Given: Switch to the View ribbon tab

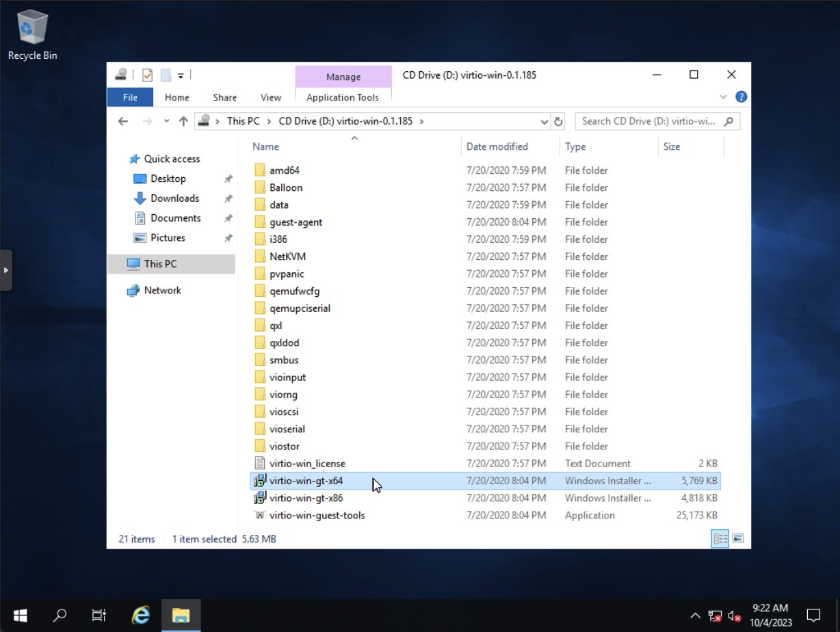Looking at the screenshot, I should click(270, 97).
